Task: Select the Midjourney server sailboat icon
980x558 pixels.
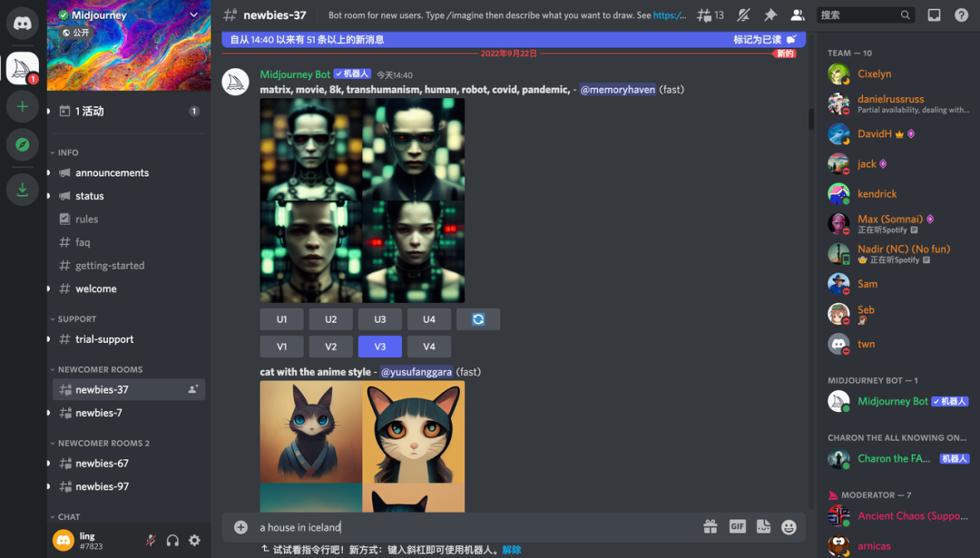Action: pos(23,67)
